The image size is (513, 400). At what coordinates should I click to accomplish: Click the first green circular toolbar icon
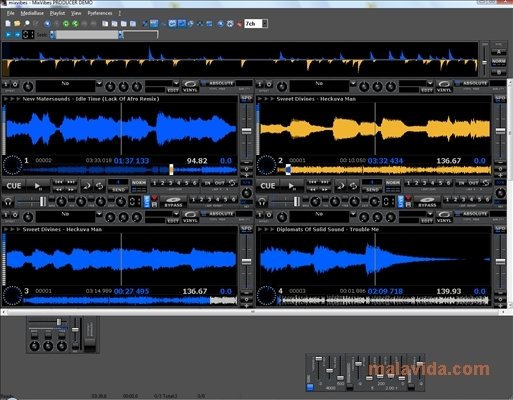click(x=66, y=23)
